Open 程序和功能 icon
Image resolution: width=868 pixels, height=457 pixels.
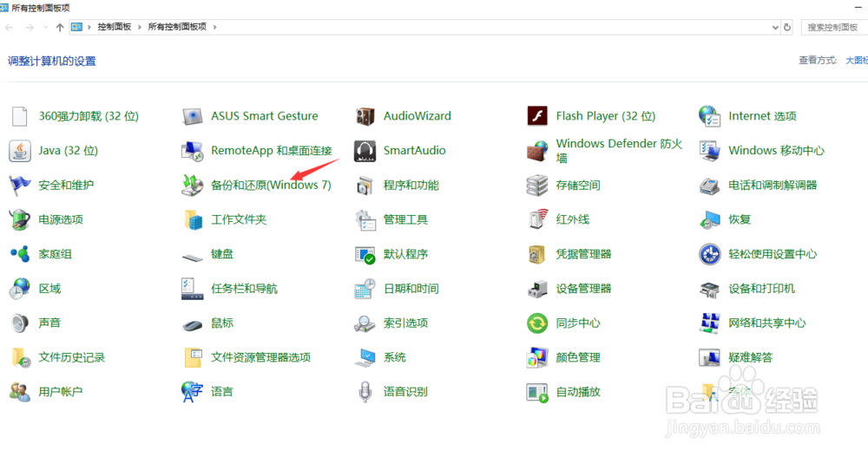(365, 186)
